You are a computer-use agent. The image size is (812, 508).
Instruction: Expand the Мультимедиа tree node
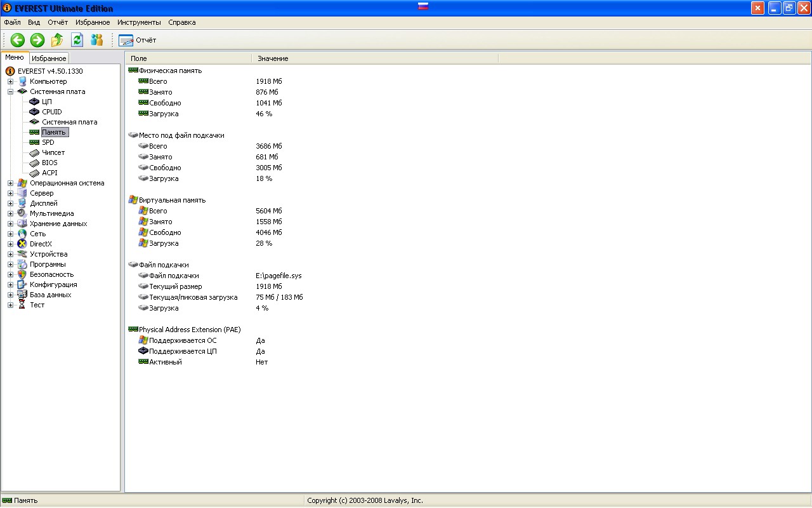[10, 213]
